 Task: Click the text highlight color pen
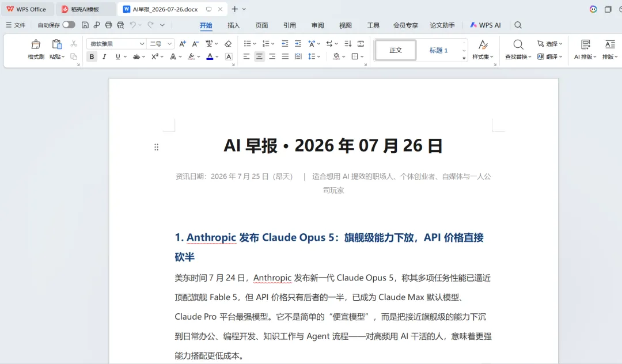pyautogui.click(x=192, y=56)
